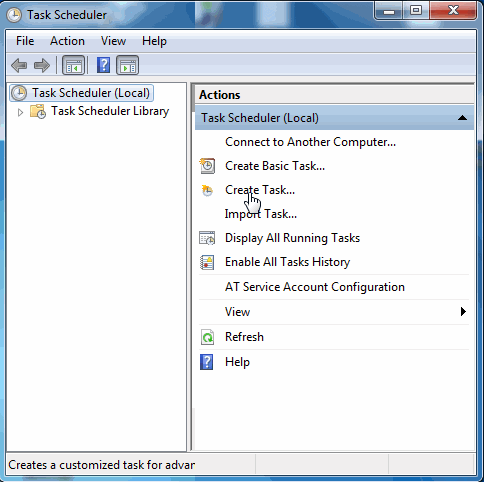The width and height of the screenshot is (484, 482).
Task: Click the Actions pane header
Action: tap(334, 95)
